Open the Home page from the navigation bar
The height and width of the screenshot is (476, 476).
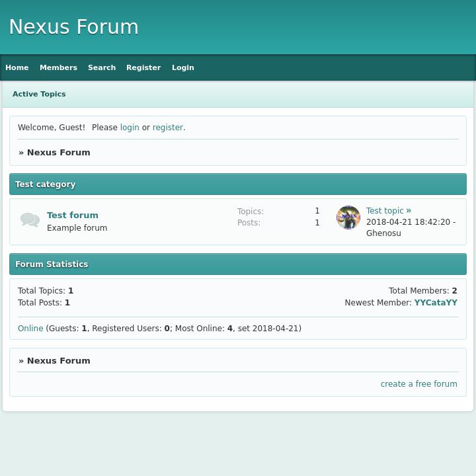click(x=17, y=67)
